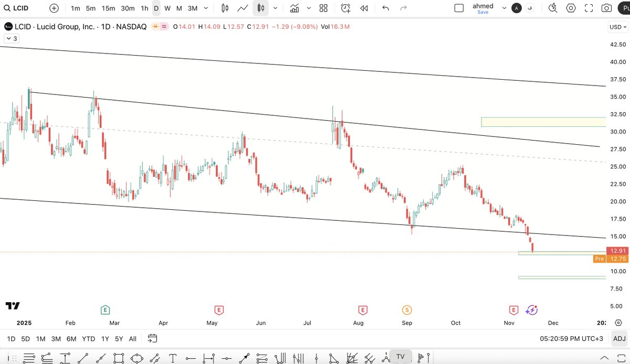
Task: Select the arrow drawing tool
Action: click(x=244, y=358)
